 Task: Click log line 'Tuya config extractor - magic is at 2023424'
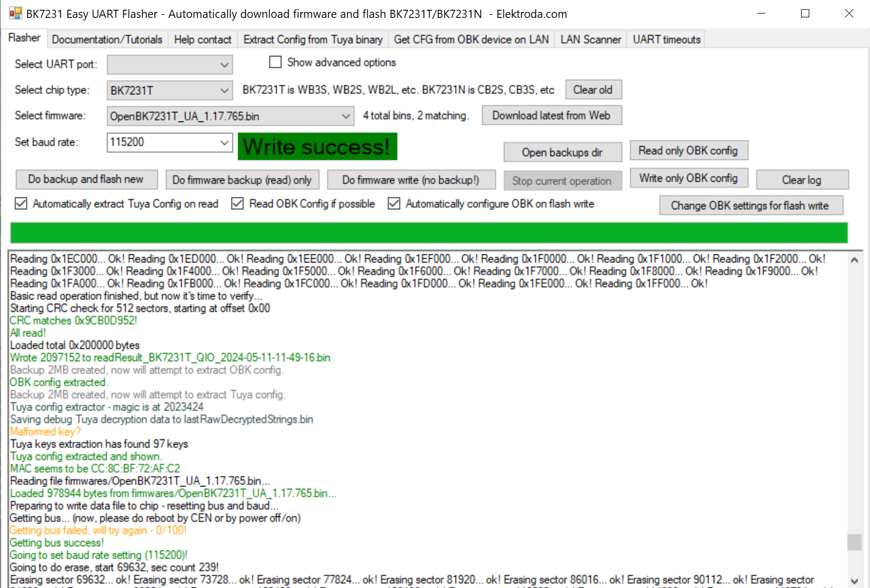click(x=107, y=407)
